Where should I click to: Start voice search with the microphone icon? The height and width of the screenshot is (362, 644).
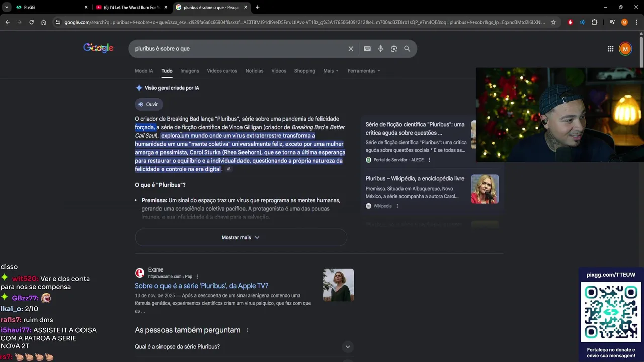coord(380,49)
